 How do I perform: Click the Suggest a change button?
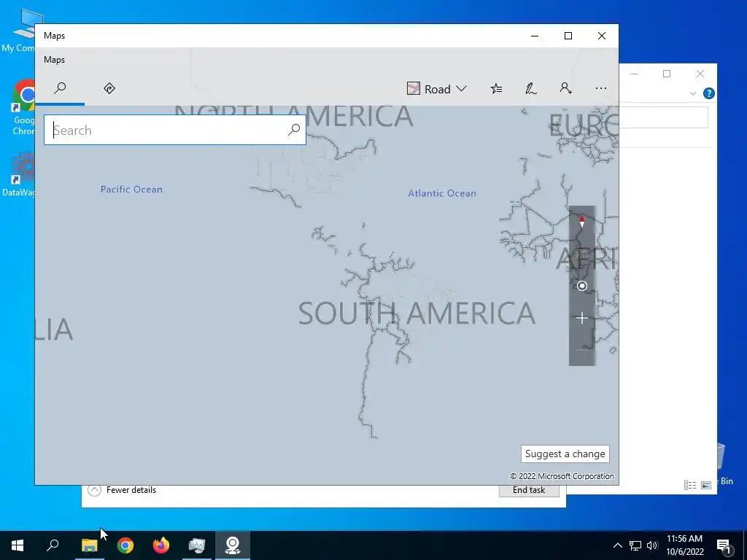(x=565, y=454)
